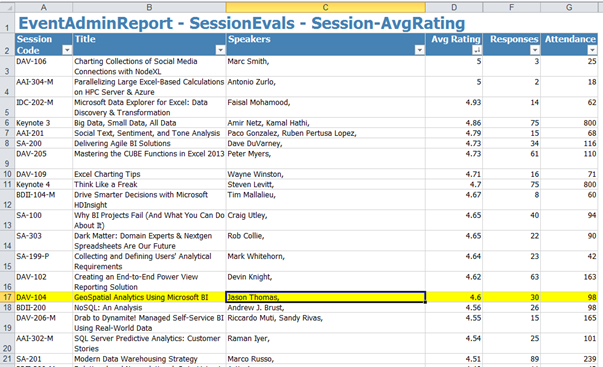Click the attendance value 239 cell
This screenshot has height=367, width=603.
569,359
